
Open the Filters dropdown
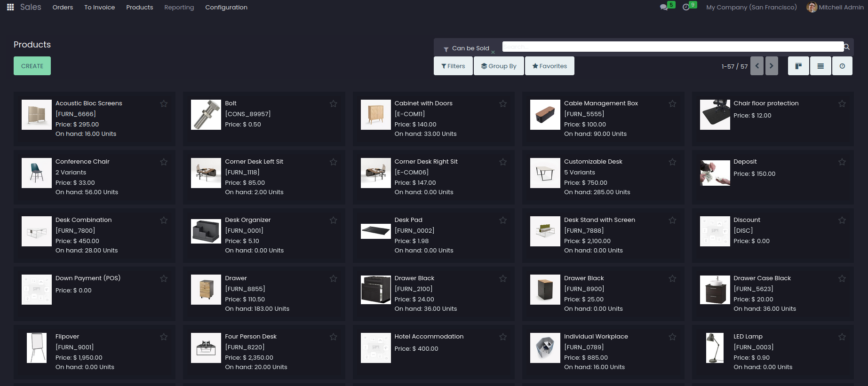point(453,66)
